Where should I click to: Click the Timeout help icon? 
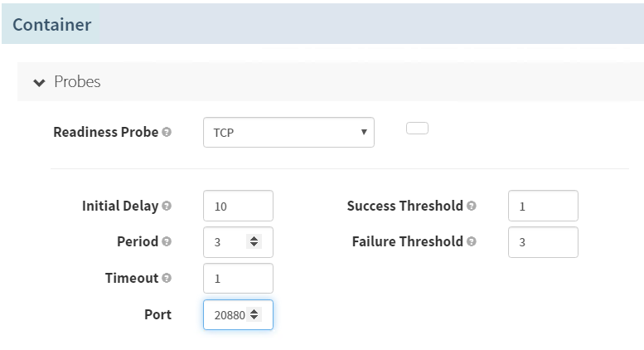(x=167, y=279)
